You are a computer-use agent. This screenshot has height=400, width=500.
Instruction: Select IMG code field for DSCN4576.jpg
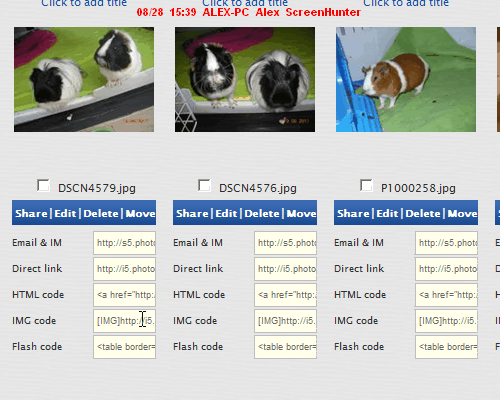(x=286, y=321)
